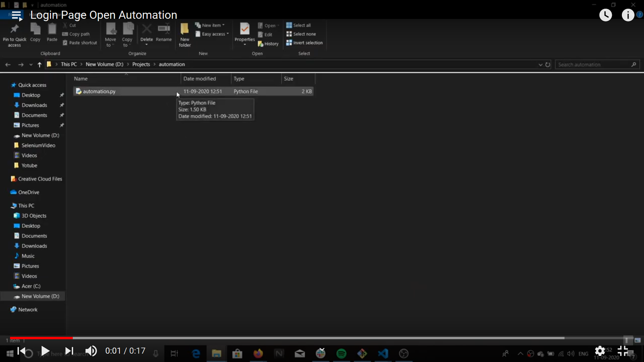The image size is (644, 362).
Task: Exit fullscreen mode
Action: (x=623, y=351)
